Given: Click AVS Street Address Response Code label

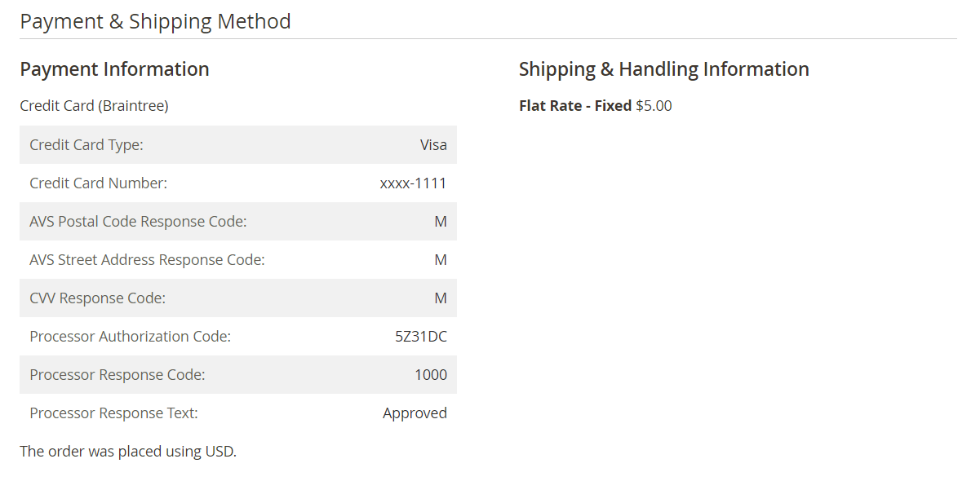Looking at the screenshot, I should (x=147, y=260).
